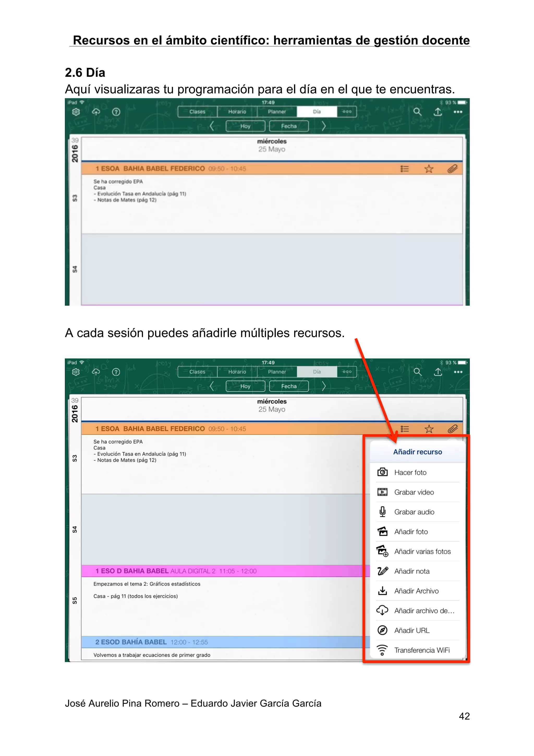534x756 pixels.
Task: Switch to Horario tab in upper screenshot
Action: pos(237,112)
